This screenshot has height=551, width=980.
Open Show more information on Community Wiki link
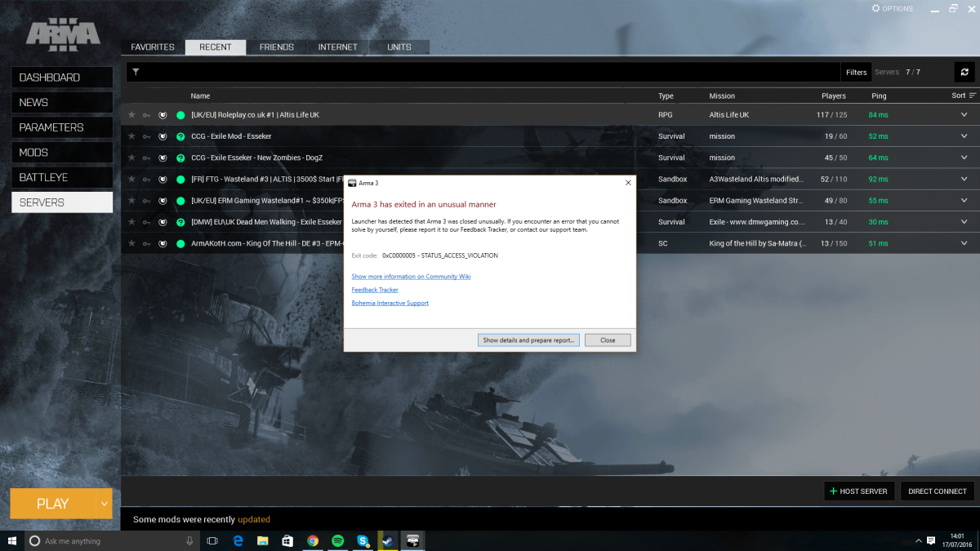[x=411, y=277]
